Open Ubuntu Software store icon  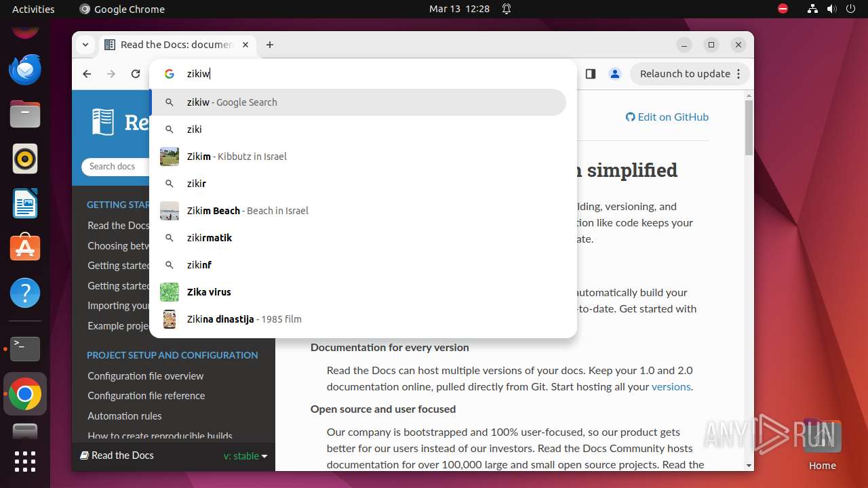point(25,248)
